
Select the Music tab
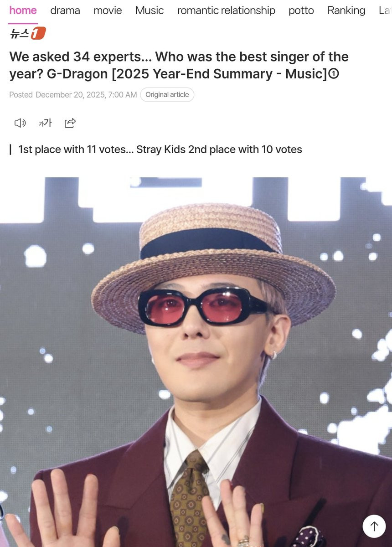[x=150, y=10]
